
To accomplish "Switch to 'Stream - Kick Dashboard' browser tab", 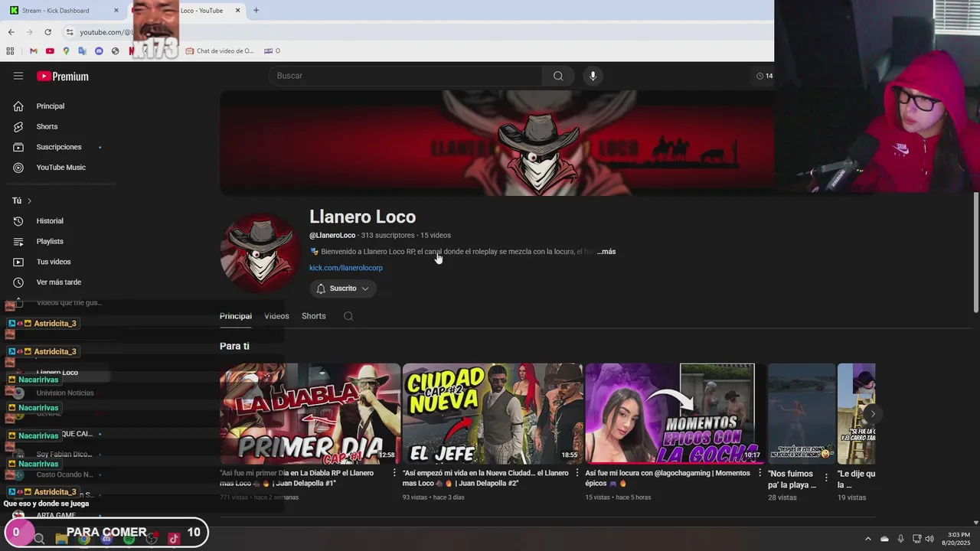I will [61, 11].
